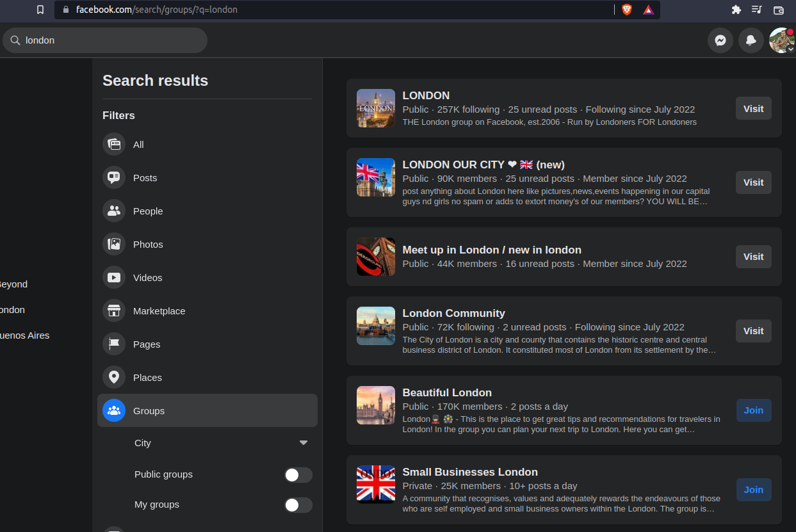Select the Places filter icon
Screen dimensions: 796x532
pyautogui.click(x=114, y=378)
